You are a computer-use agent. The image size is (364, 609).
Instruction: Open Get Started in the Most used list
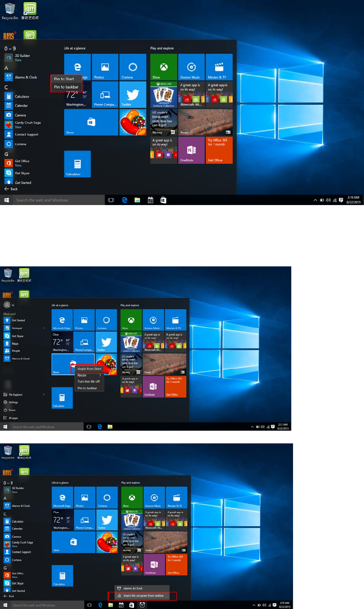click(14, 320)
